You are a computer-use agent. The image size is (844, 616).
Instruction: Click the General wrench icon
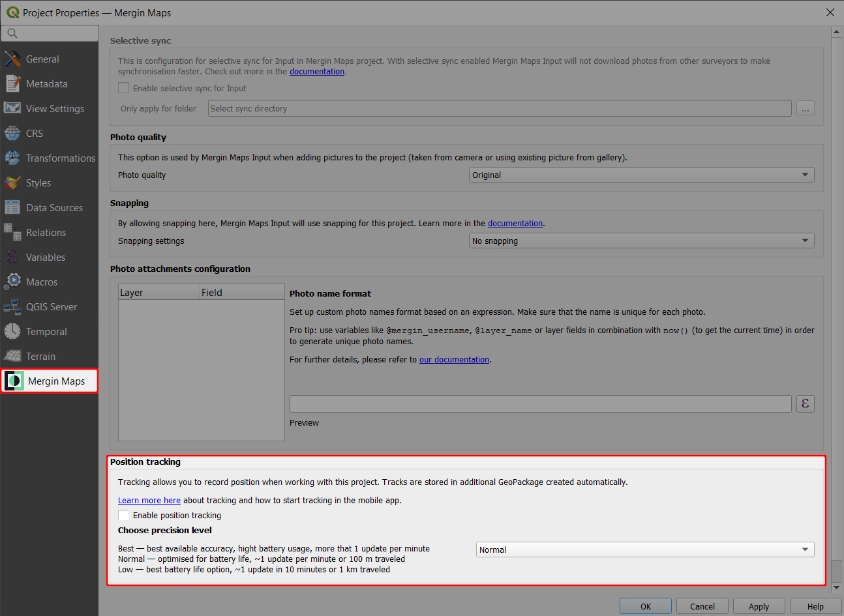click(x=12, y=59)
